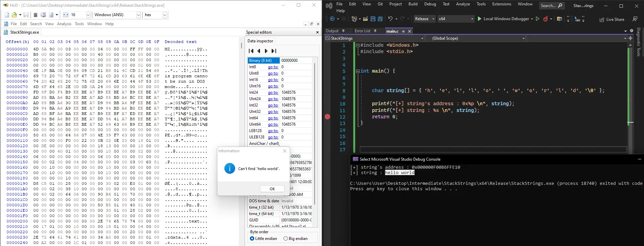Open the window settings gear in the editor tab bar
Viewport: 644px width, 246px height.
click(x=632, y=31)
